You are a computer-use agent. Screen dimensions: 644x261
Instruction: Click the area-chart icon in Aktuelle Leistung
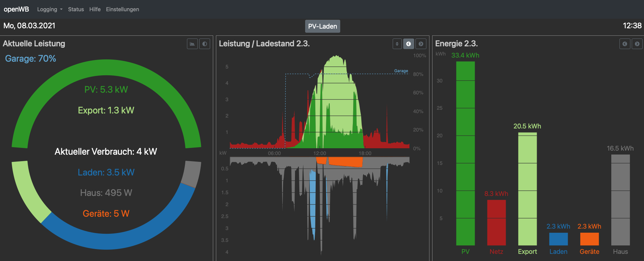pos(192,44)
